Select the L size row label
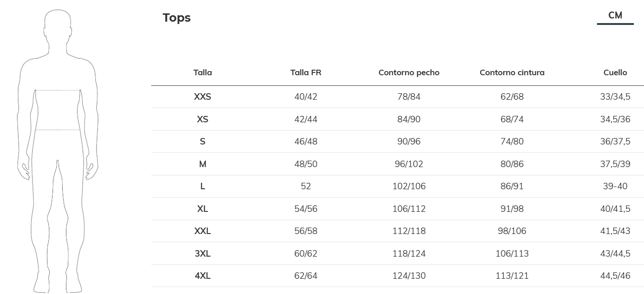Image resolution: width=644 pixels, height=294 pixels. pos(202,186)
